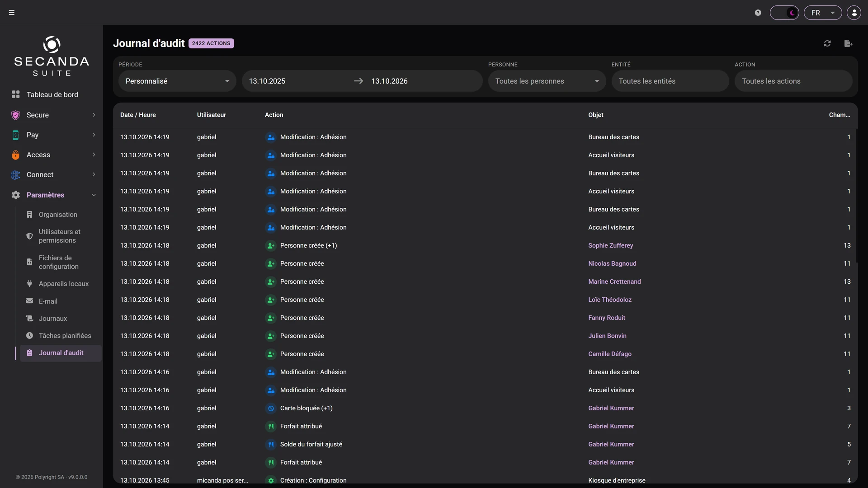Click the E-mail envelope icon
868x488 pixels.
[29, 301]
